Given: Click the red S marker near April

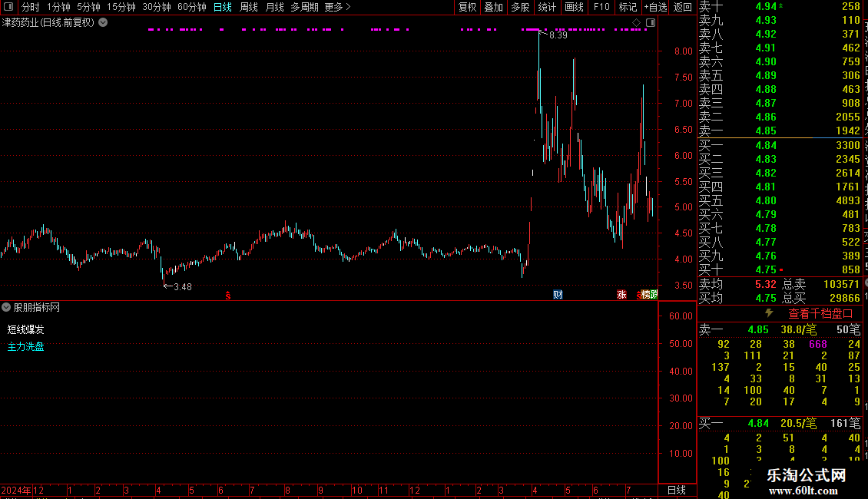Looking at the screenshot, I should (x=227, y=296).
